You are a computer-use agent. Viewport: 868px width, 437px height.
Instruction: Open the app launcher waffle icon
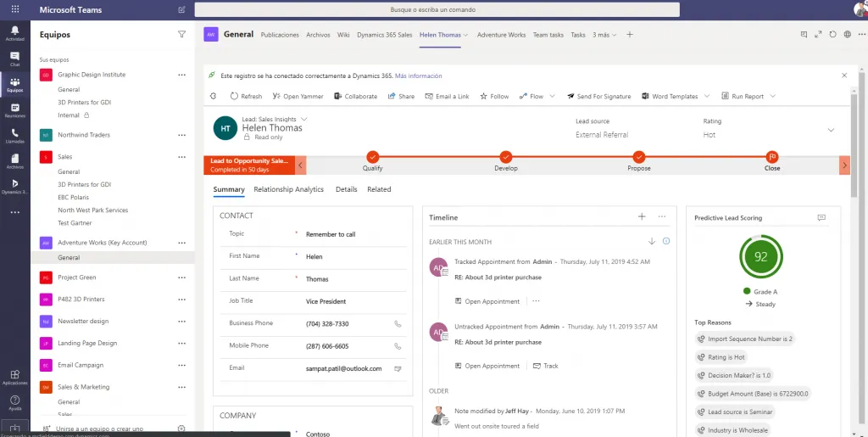[x=15, y=9]
